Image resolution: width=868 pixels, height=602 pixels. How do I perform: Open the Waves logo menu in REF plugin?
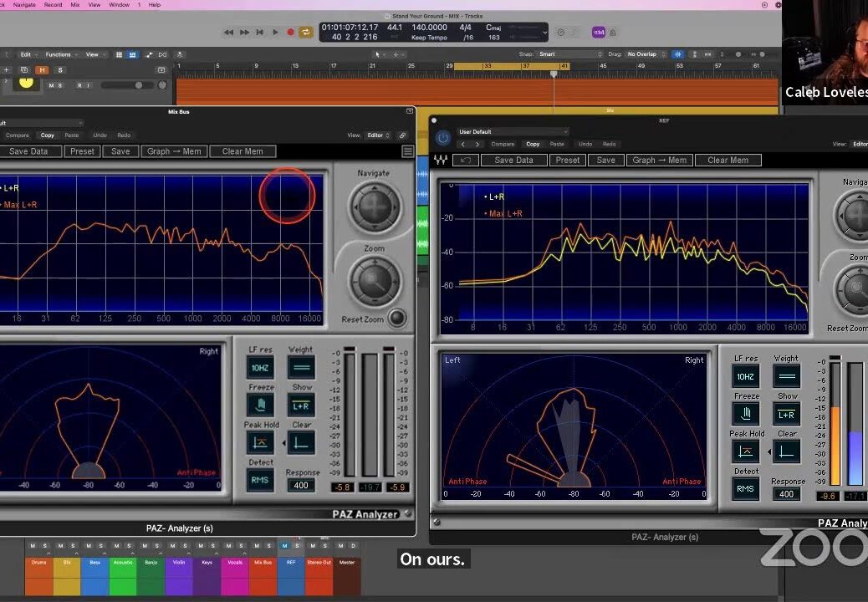tap(441, 160)
